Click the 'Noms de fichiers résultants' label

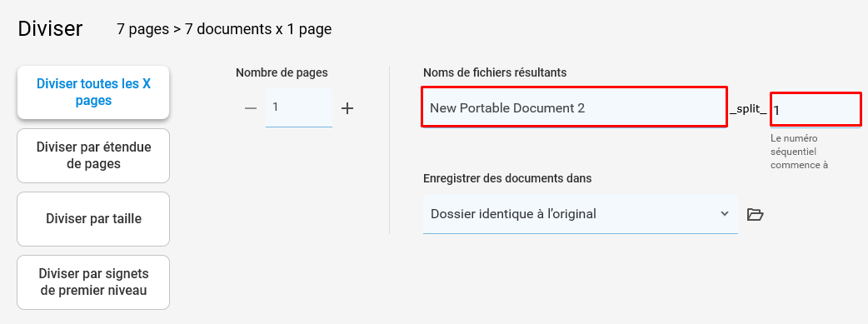tap(495, 72)
